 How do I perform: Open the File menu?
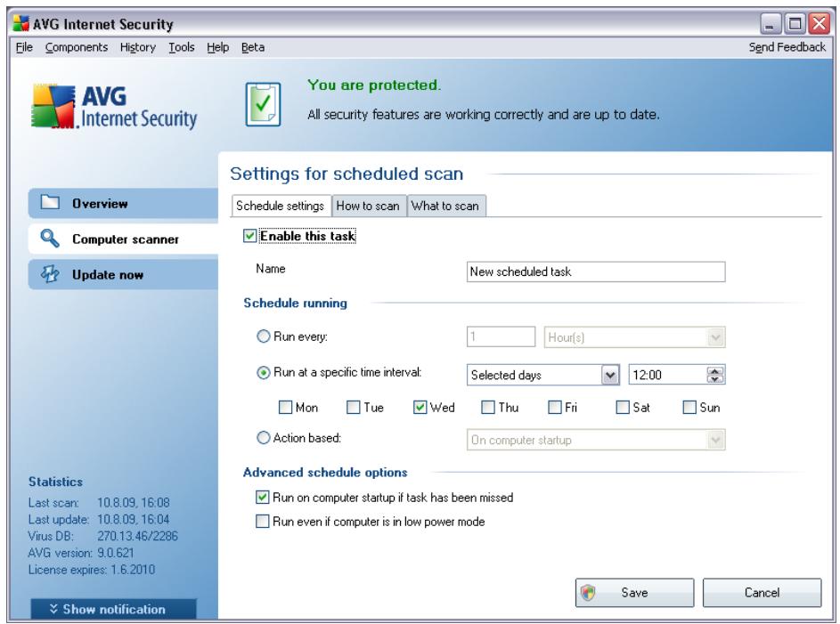point(24,47)
